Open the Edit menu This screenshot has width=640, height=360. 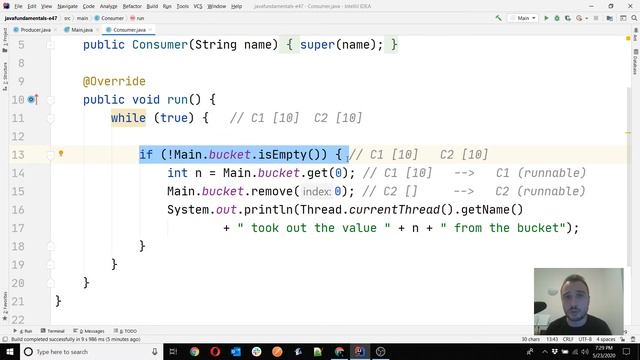32,6
